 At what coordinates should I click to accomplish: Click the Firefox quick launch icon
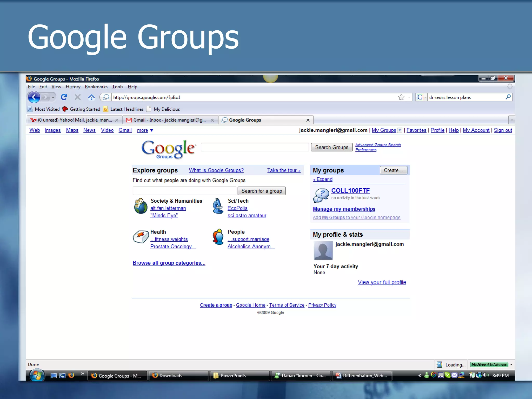[71, 375]
